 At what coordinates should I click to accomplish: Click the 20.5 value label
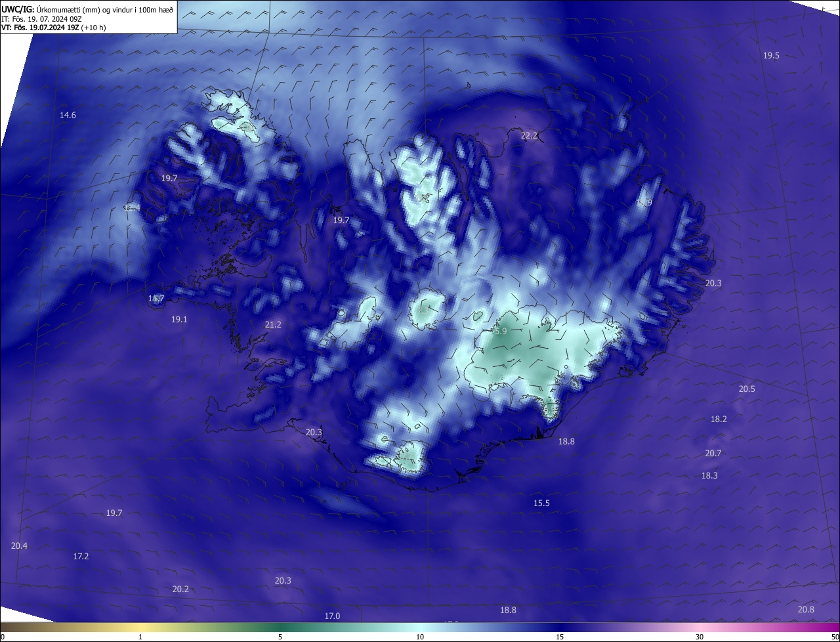click(747, 389)
